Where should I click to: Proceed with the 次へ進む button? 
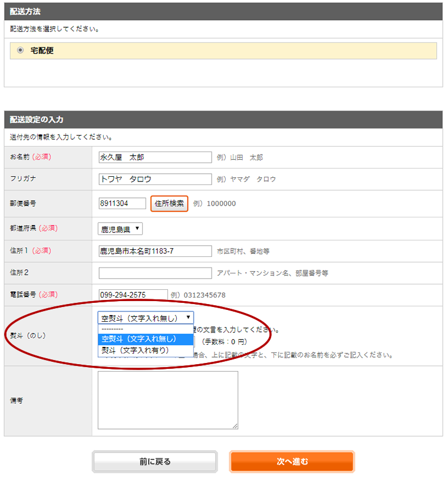click(x=292, y=462)
